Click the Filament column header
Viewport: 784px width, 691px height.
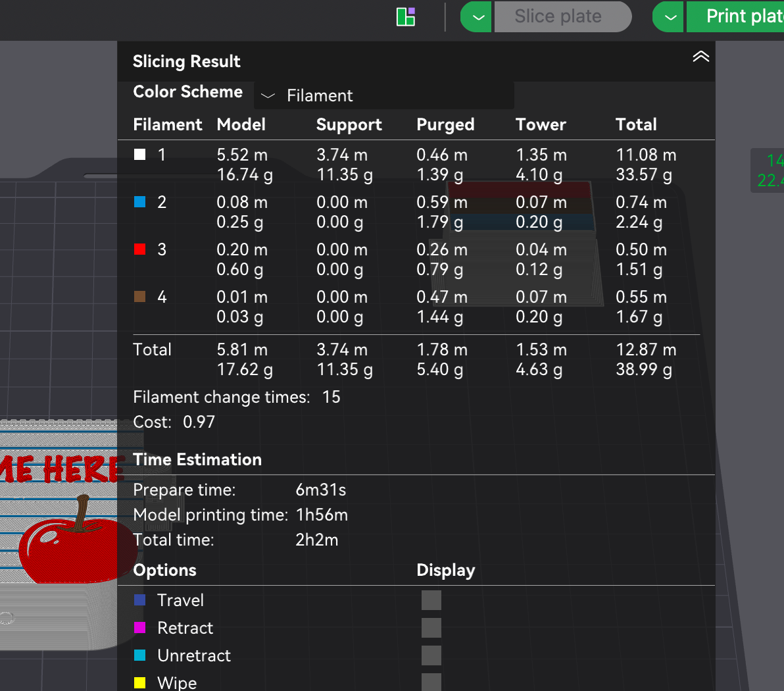coord(168,124)
